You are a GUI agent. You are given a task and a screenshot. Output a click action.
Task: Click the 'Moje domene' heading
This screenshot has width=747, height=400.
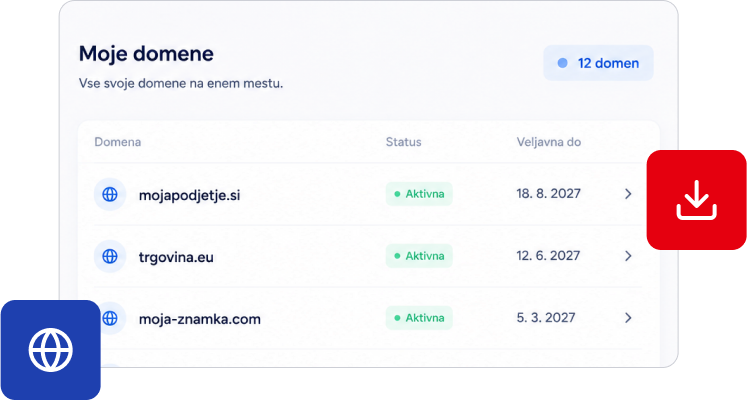(146, 54)
